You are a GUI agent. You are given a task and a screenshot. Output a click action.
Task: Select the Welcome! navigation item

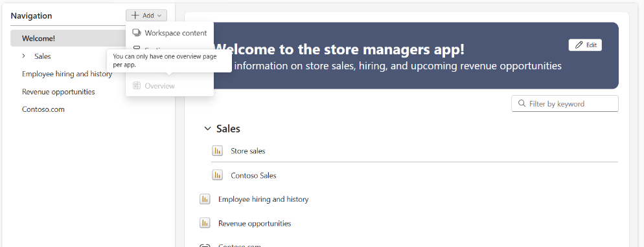point(68,38)
